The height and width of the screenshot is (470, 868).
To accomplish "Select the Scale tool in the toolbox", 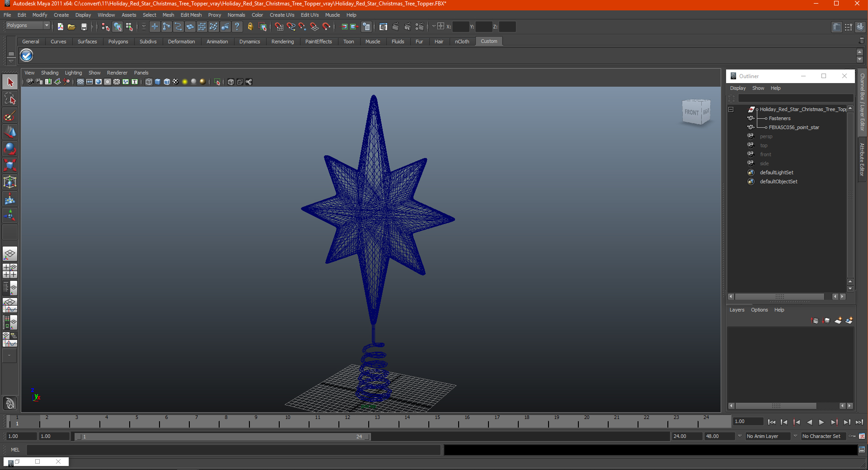I will point(10,165).
